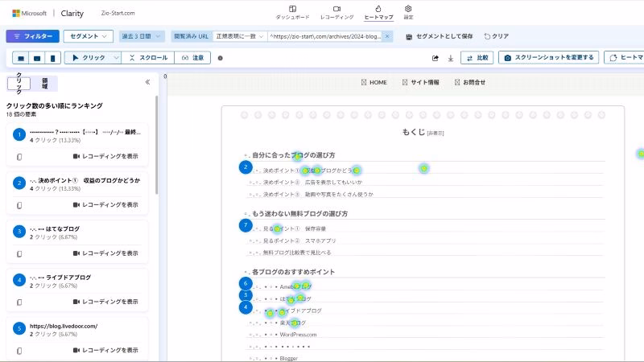Viewport: 644px width, 362px height.
Task: Select 決めポイント① ranking card title
Action: [x=85, y=180]
